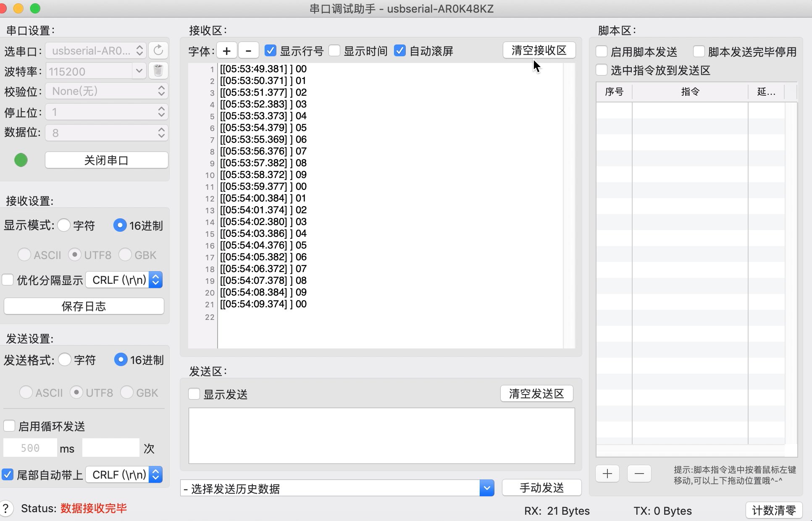Decrease font size with minus button
The image size is (812, 521).
(x=248, y=51)
